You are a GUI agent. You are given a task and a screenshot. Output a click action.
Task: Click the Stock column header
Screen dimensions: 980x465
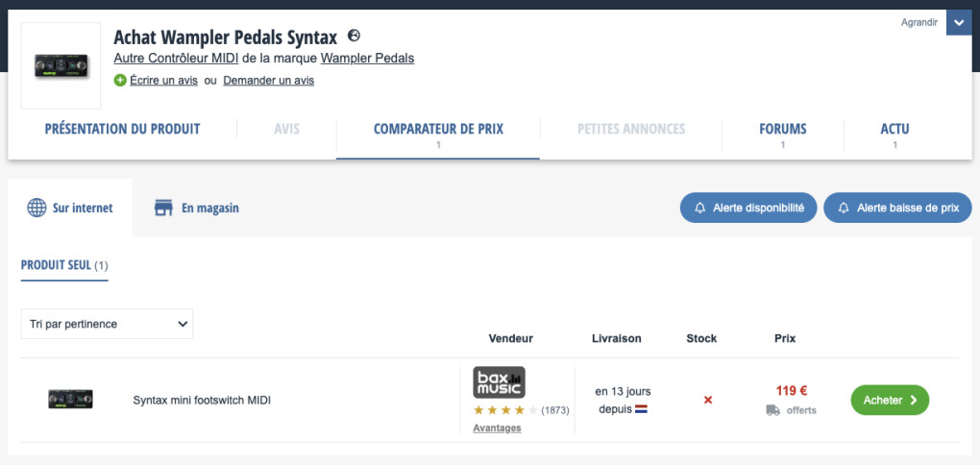pos(701,338)
